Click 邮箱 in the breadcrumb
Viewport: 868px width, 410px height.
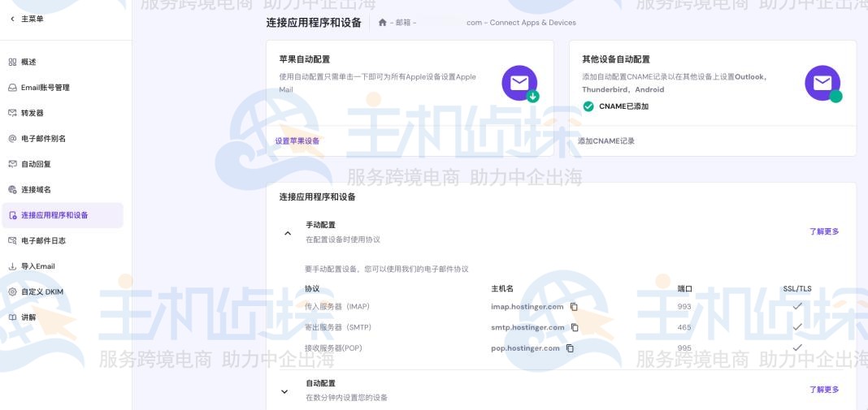point(402,23)
